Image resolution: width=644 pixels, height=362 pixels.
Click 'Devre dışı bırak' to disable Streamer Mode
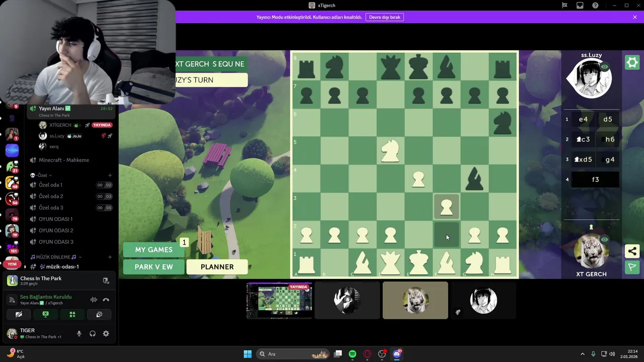[385, 17]
